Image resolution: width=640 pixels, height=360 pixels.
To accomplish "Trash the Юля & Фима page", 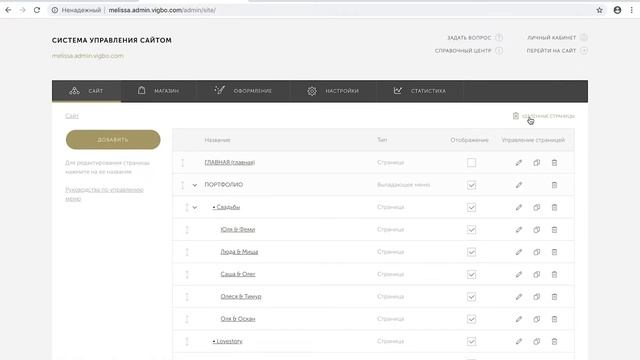I will click(x=554, y=229).
